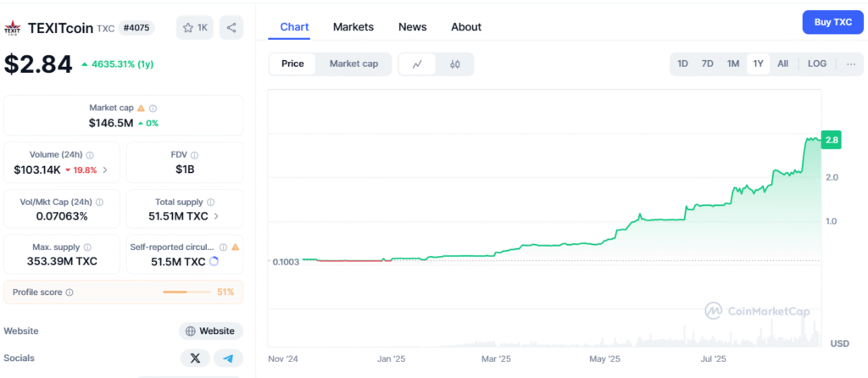This screenshot has width=868, height=378.
Task: Click the FDV info icon
Action: pyautogui.click(x=194, y=155)
